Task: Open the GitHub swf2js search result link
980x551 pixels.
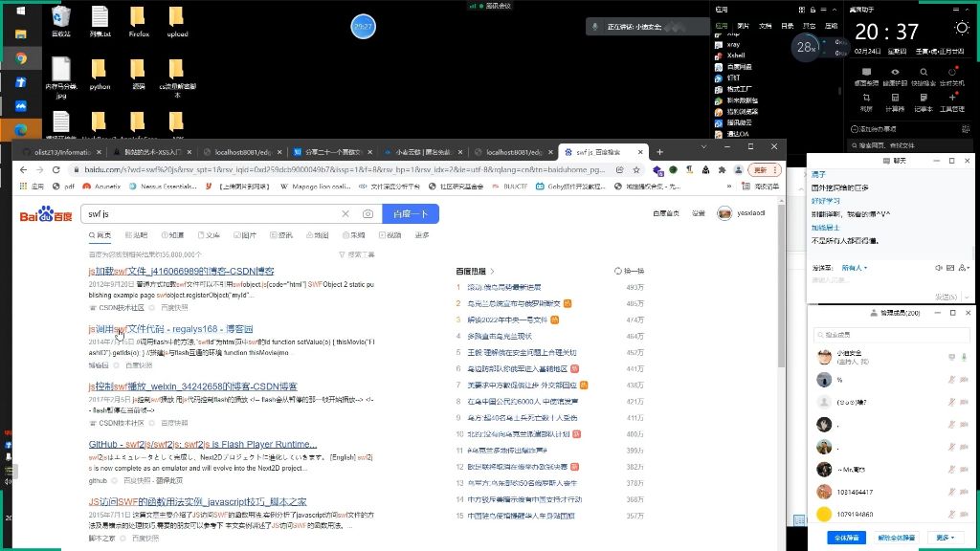Action: pyautogui.click(x=203, y=444)
